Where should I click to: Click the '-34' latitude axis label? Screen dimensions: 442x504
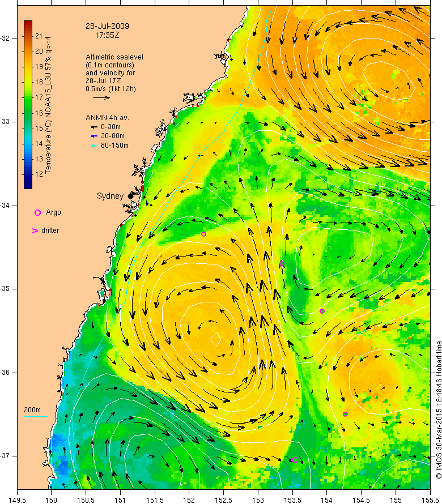[5, 206]
